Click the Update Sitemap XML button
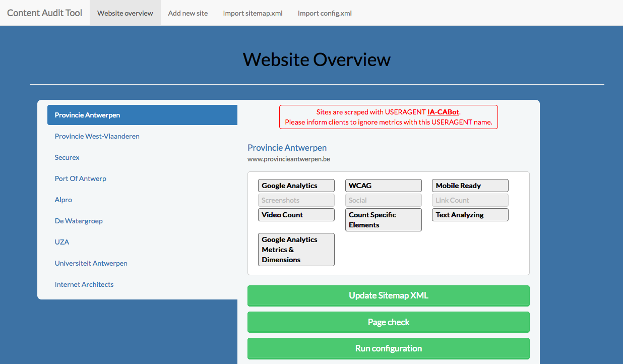623x364 pixels. 389,295
